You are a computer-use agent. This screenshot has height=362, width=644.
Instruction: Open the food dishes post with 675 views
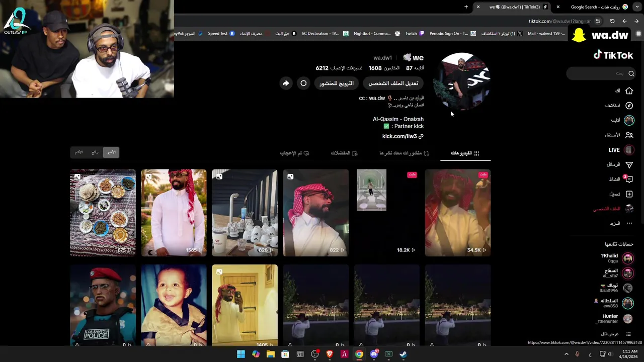103,213
